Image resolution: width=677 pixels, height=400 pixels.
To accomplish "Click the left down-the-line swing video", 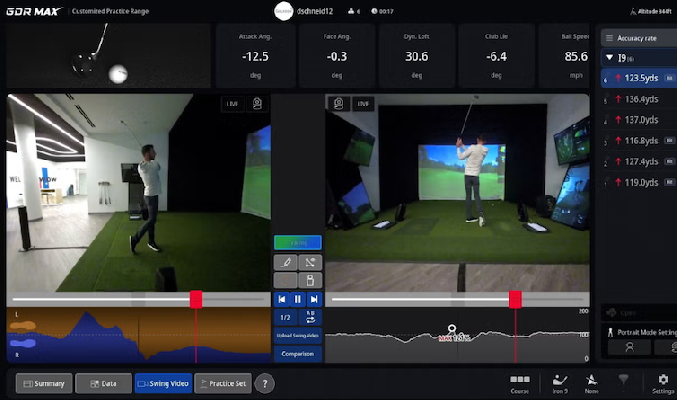I will (x=139, y=193).
